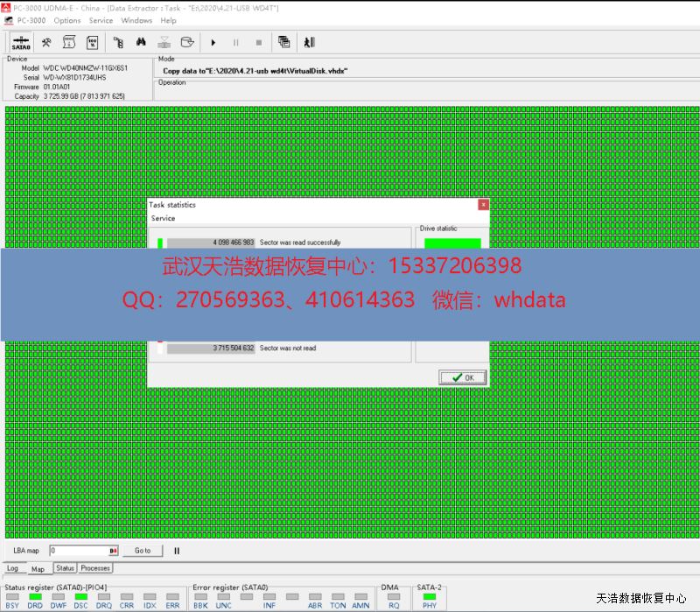Click the pause icon beside Go to
This screenshot has height=612, width=700.
177,551
